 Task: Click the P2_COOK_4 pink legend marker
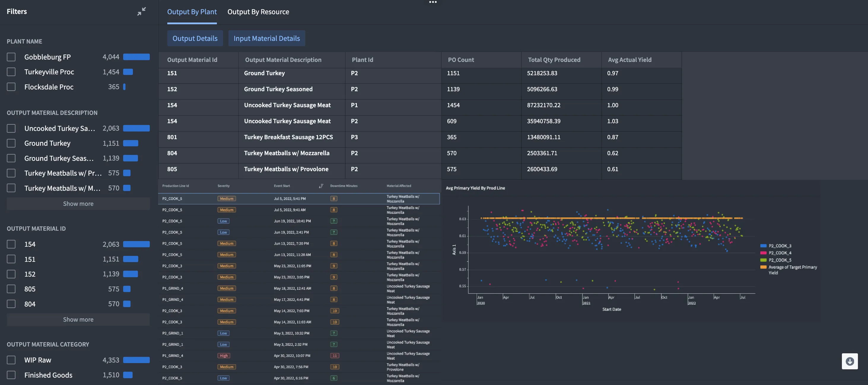click(763, 253)
